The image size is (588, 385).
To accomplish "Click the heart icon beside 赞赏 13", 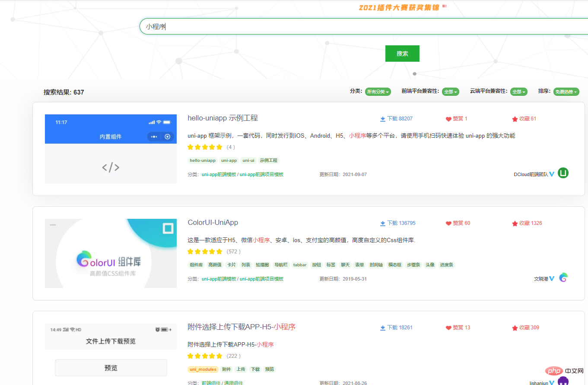I will click(448, 328).
